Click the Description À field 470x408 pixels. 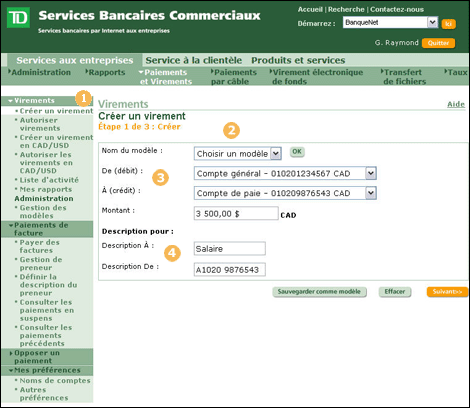coord(230,249)
